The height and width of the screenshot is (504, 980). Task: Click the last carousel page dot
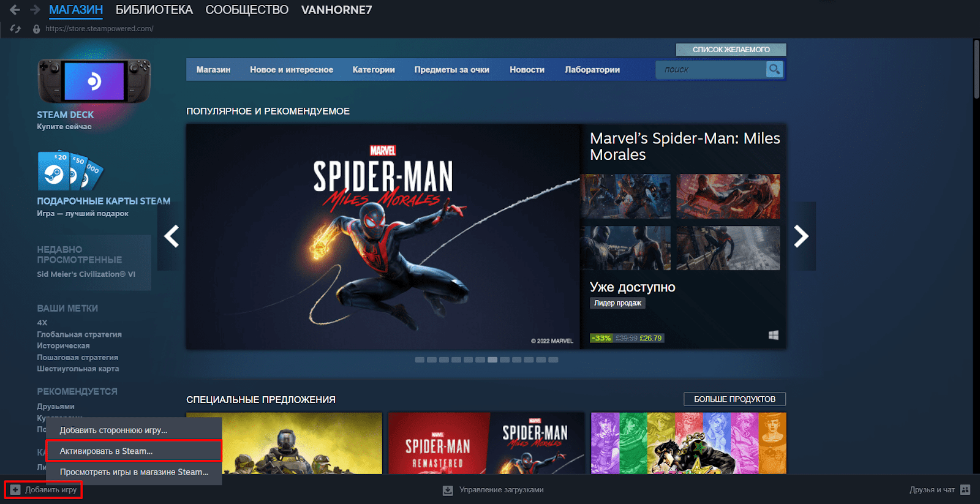pyautogui.click(x=553, y=360)
